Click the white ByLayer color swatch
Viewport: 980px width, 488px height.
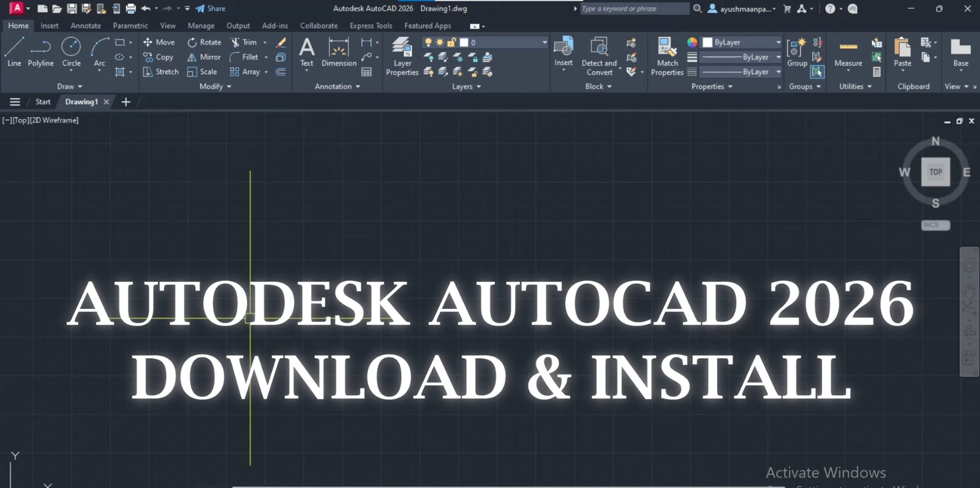[707, 42]
